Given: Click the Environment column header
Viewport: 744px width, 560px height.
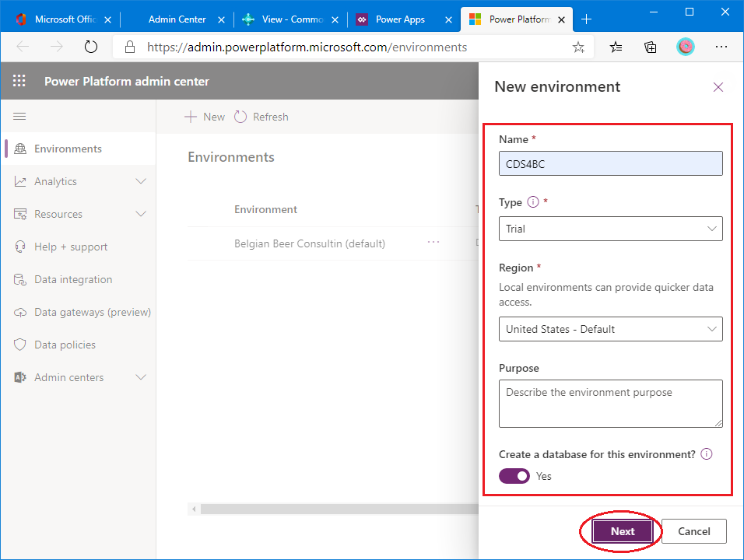Looking at the screenshot, I should tap(265, 209).
